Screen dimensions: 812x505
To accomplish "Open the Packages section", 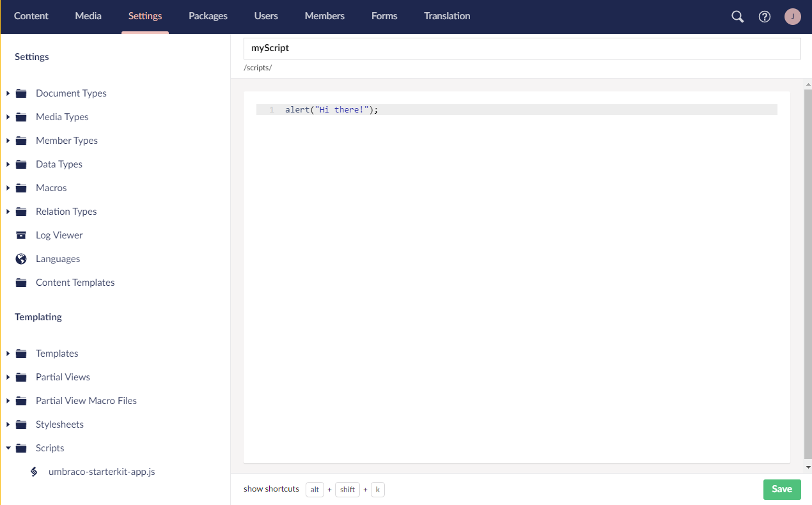I will point(208,16).
